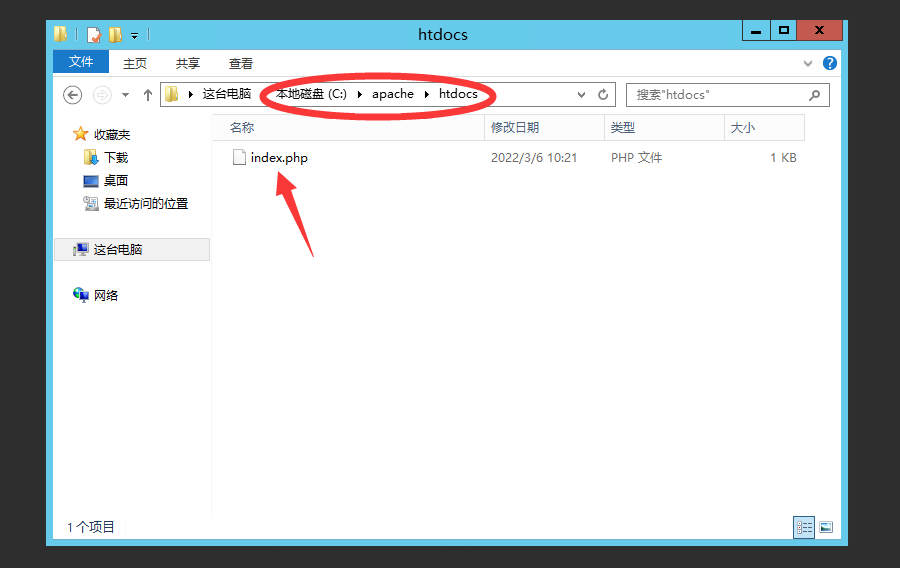Click the 最近访问的位置 icon

91,203
